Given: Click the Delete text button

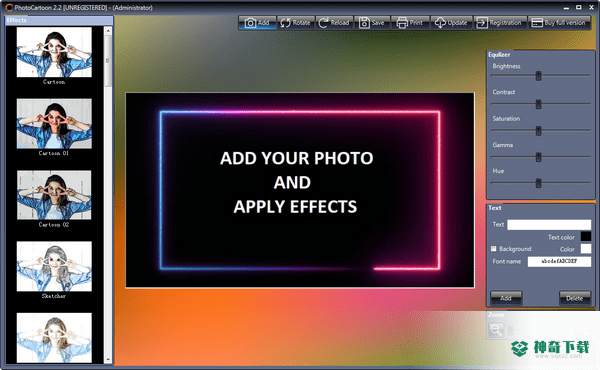Looking at the screenshot, I should [x=575, y=298].
